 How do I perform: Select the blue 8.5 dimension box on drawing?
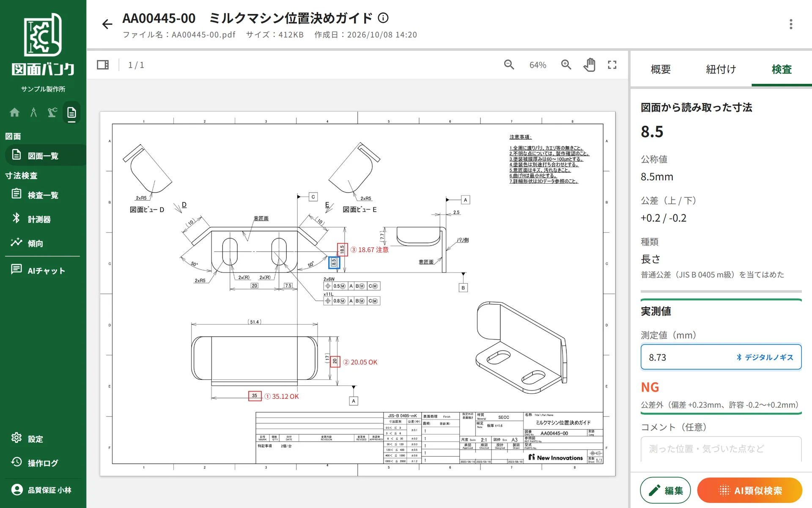point(334,262)
